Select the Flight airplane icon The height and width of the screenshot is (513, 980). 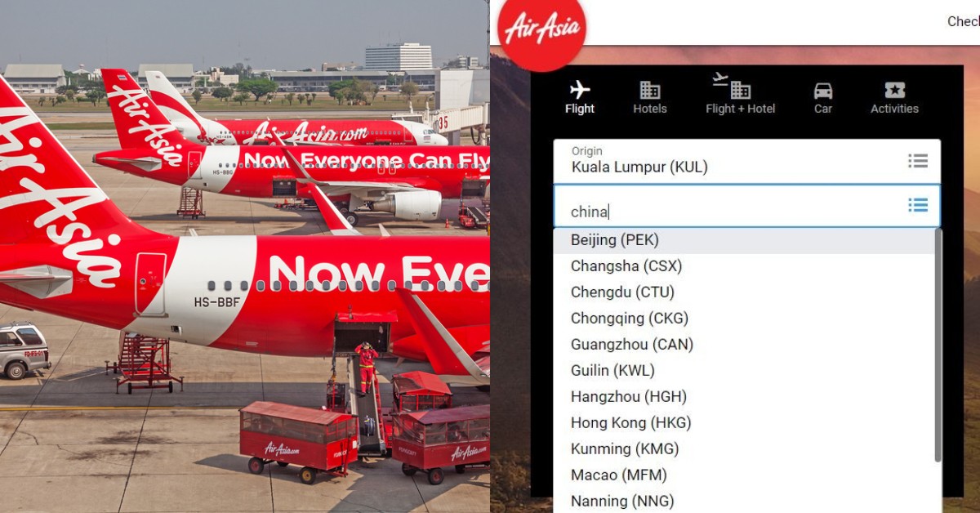[x=580, y=89]
